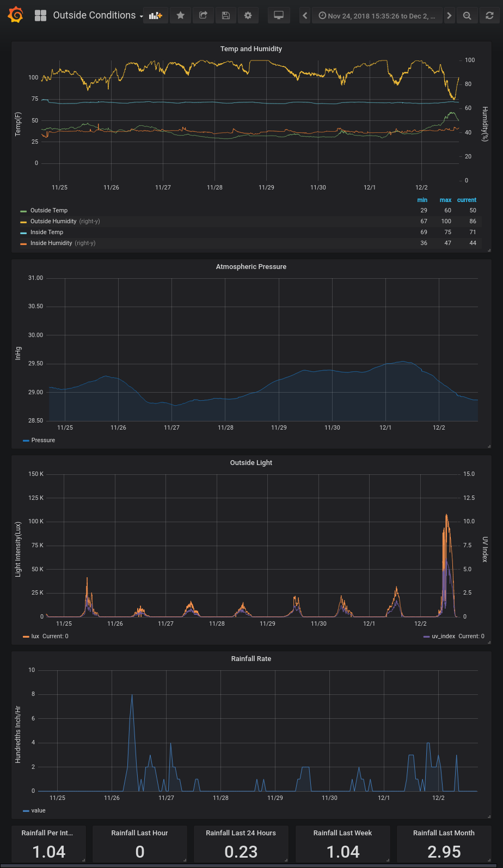503x868 pixels.
Task: Open dashboard settings gear
Action: click(x=248, y=16)
